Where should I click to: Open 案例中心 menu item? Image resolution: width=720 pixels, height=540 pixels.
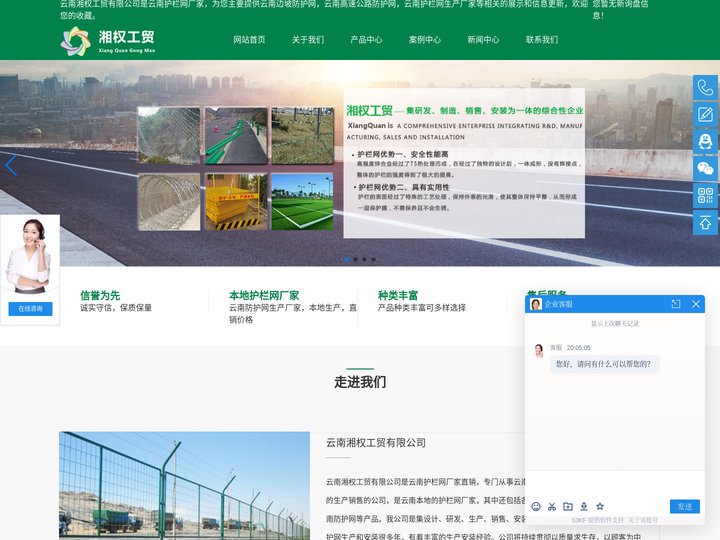(425, 40)
